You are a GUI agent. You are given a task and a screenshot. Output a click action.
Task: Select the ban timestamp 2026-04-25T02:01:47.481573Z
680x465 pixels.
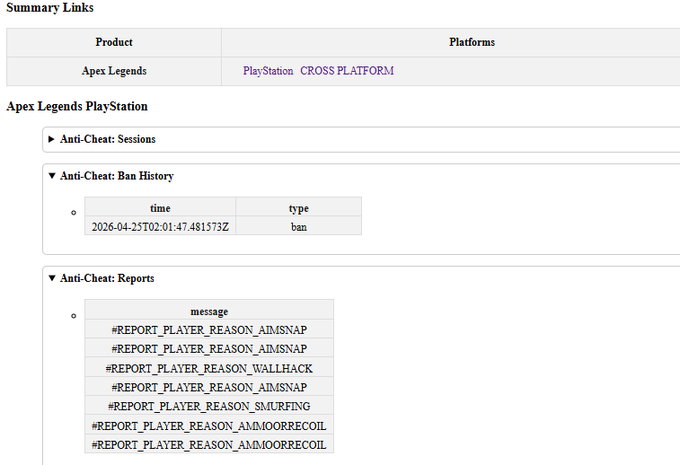pos(160,227)
